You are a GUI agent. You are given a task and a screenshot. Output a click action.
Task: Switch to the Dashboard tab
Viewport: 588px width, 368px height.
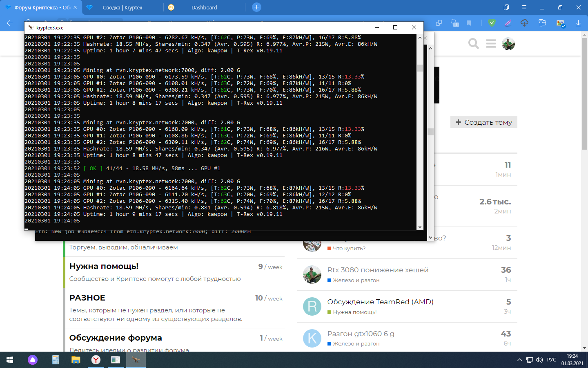tap(204, 7)
